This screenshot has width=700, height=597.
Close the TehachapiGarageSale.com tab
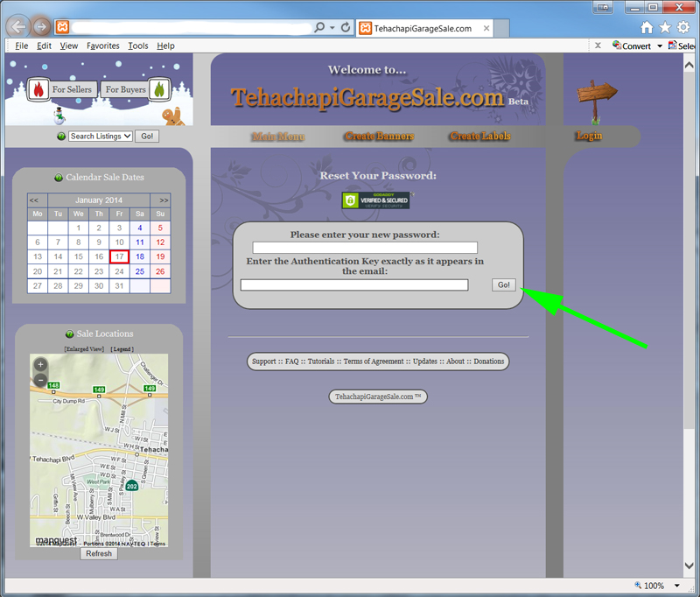pos(486,29)
